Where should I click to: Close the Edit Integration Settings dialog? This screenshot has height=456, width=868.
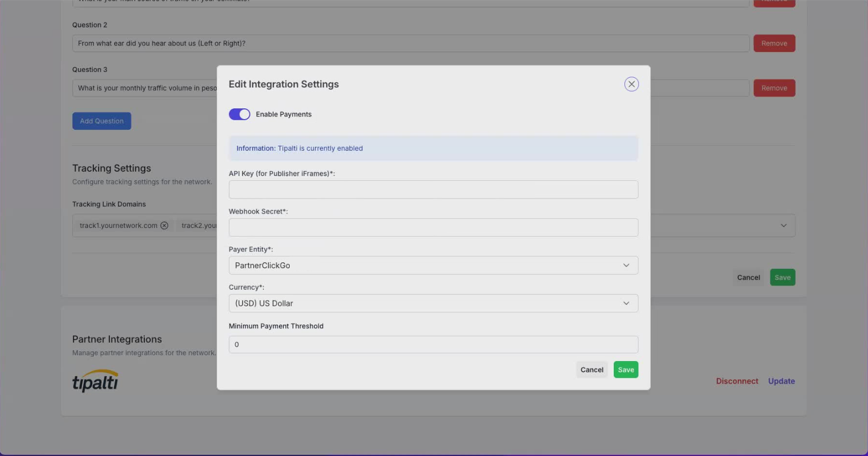pos(631,84)
